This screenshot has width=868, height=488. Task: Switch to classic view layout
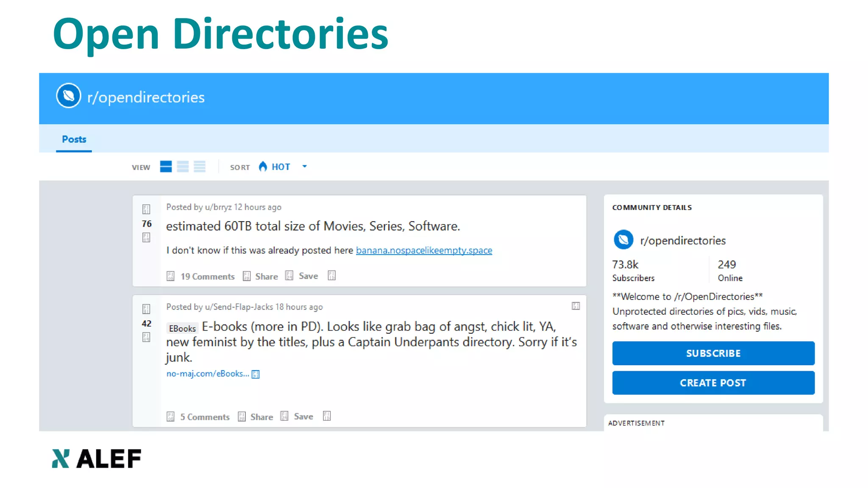coord(183,167)
